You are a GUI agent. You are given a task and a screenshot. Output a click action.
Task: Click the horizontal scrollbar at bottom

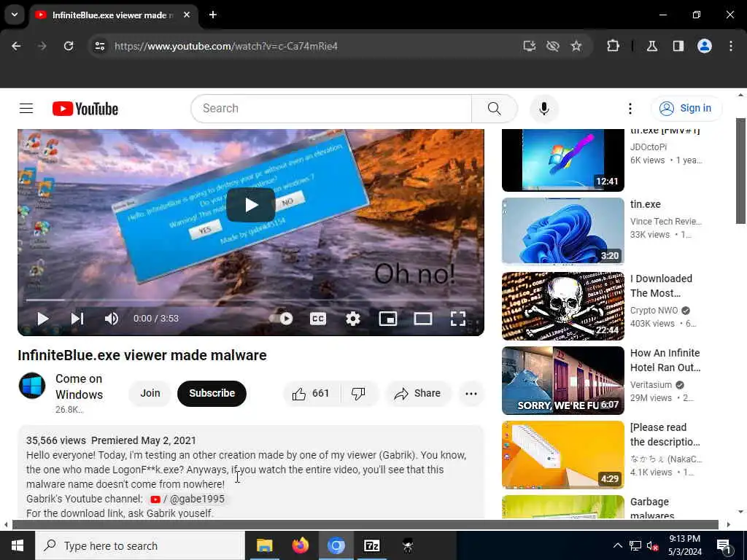click(x=365, y=524)
